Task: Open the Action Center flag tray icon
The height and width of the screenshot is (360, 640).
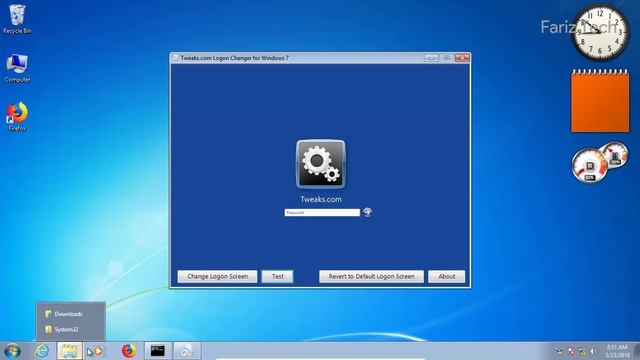Action: (571, 351)
